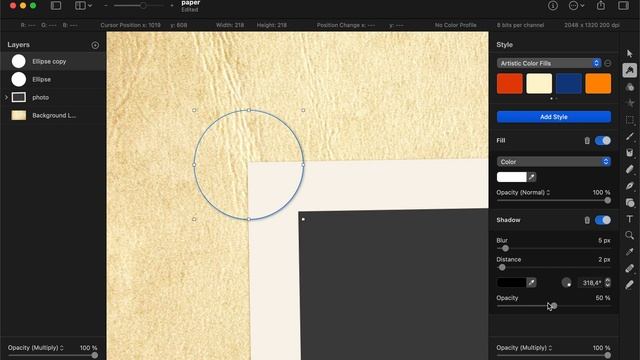Click the shadow Opacity slider knob
The height and width of the screenshot is (360, 640).
(x=553, y=306)
